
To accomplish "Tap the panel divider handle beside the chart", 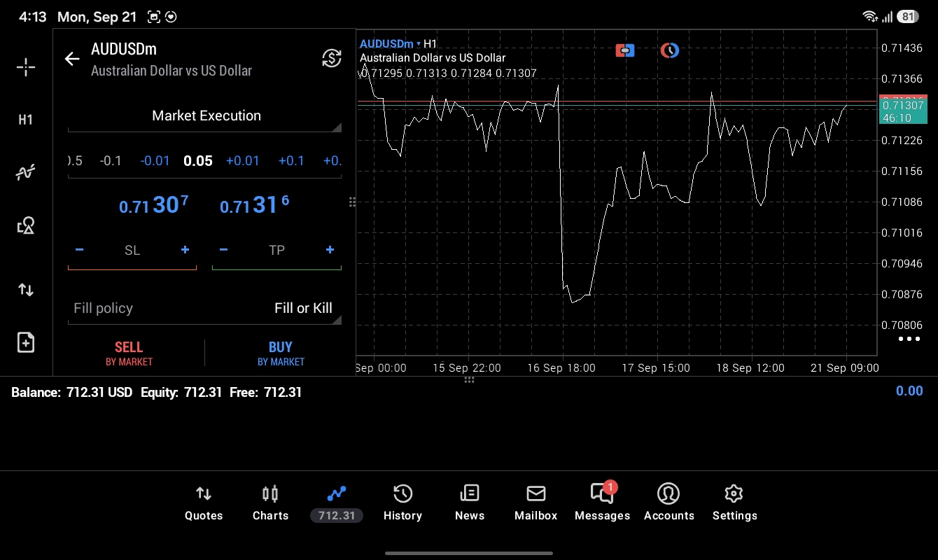I will point(352,202).
